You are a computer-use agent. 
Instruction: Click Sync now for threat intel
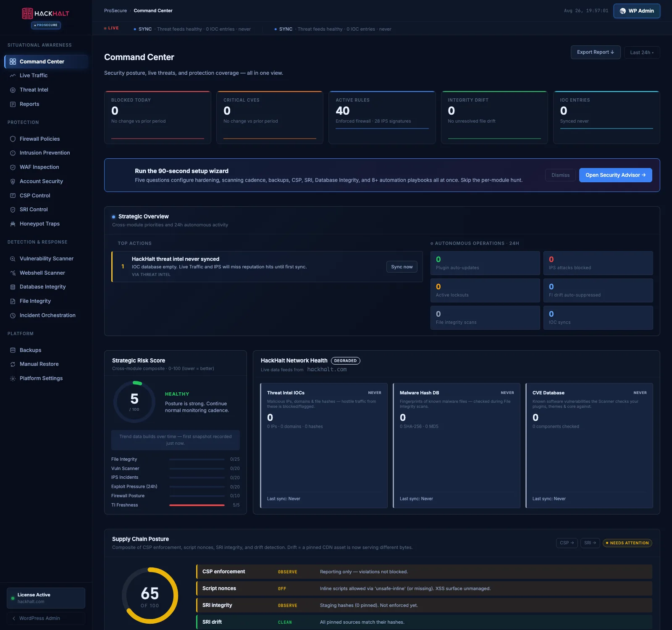point(402,267)
